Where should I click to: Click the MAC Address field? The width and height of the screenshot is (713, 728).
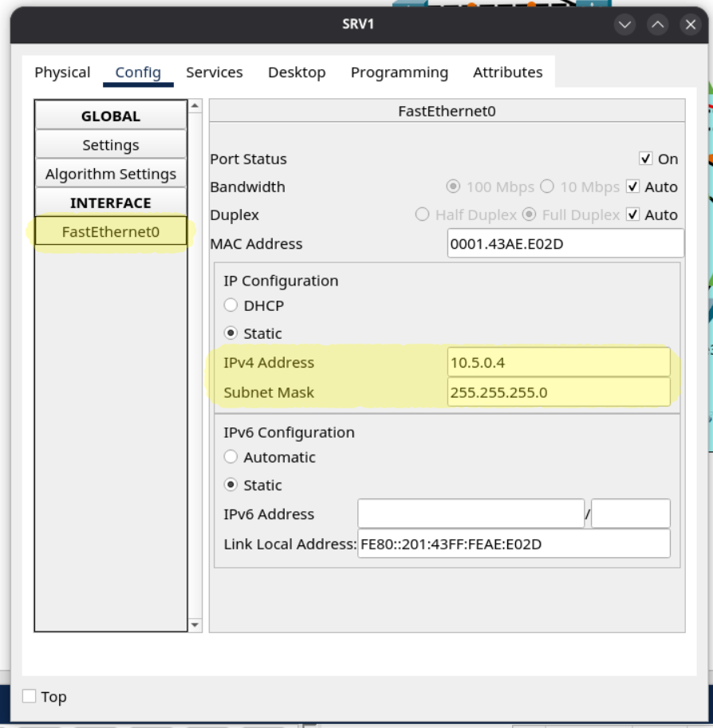(565, 244)
